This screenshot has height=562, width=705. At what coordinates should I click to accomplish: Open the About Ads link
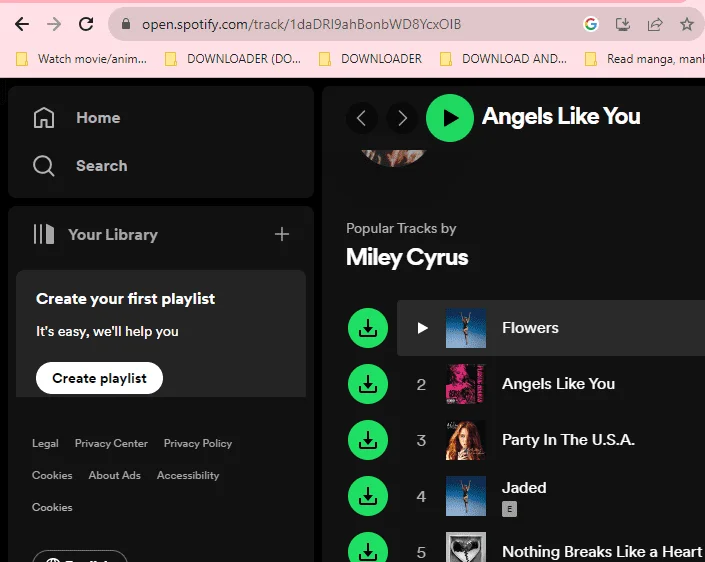[114, 475]
